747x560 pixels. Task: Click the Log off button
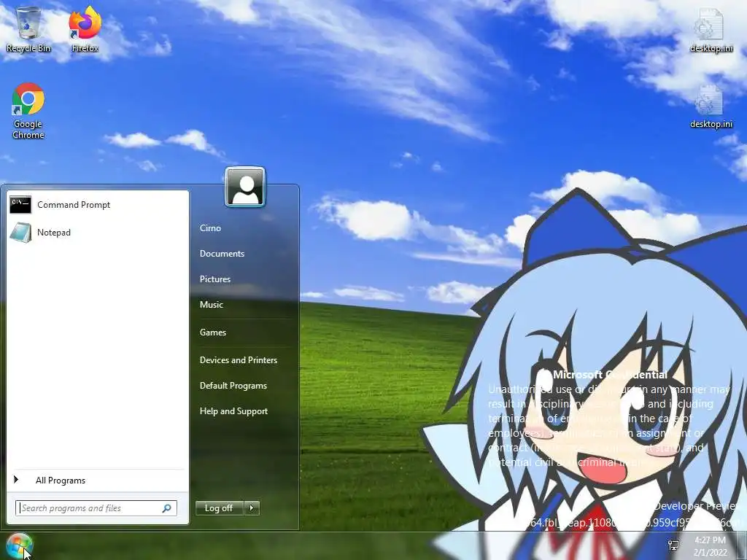[x=219, y=508]
